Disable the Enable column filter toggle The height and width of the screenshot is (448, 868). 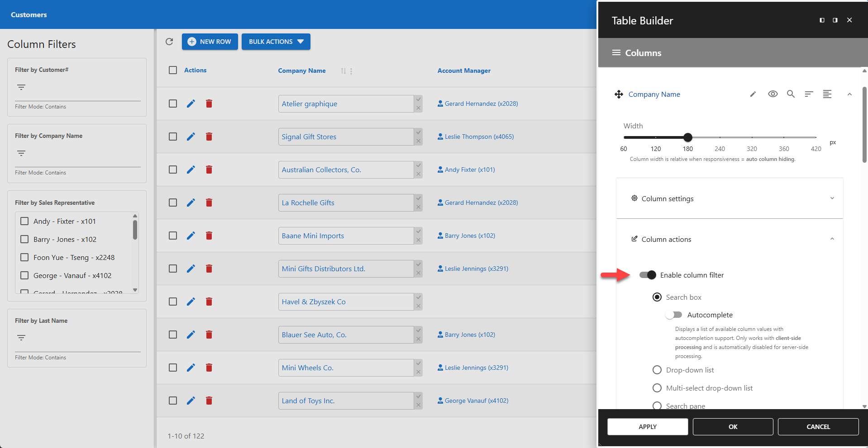pos(647,275)
